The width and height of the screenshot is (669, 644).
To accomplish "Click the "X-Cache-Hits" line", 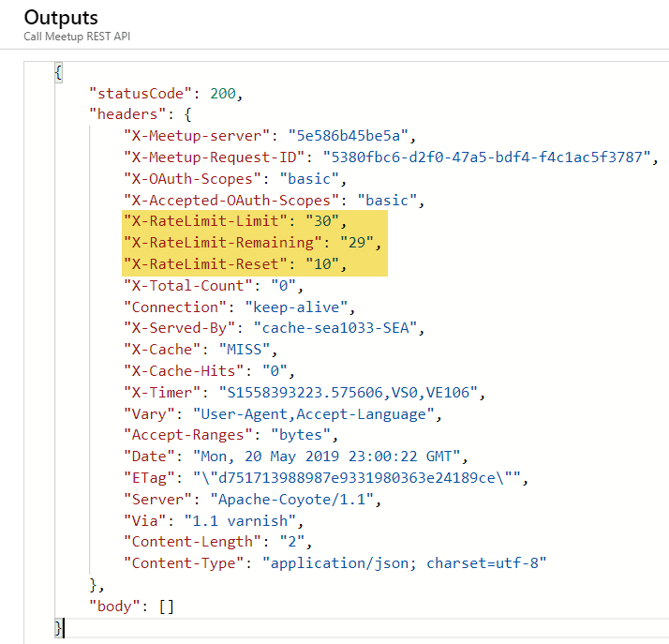I will tap(209, 371).
